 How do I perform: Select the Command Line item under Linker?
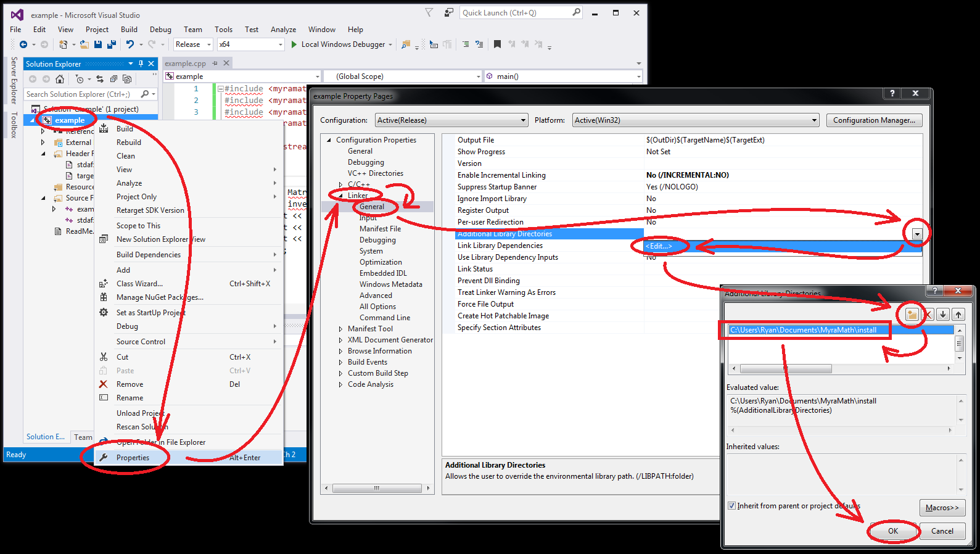[385, 318]
